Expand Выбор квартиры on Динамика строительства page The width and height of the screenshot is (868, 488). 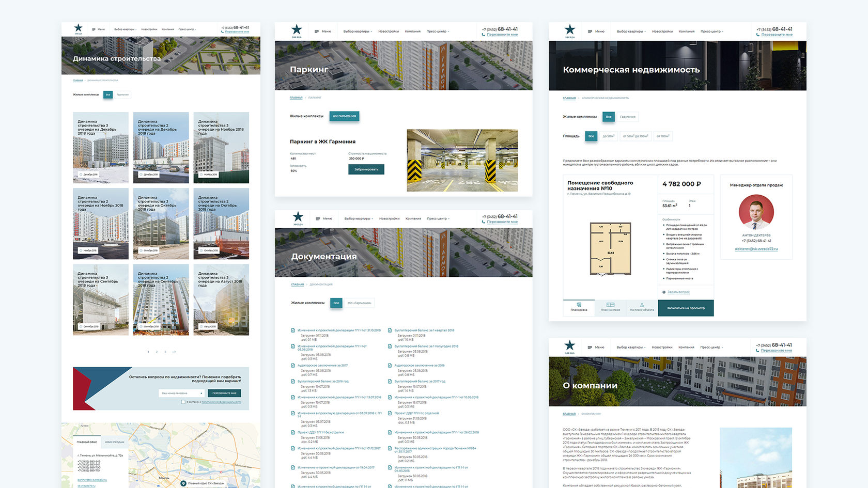[125, 29]
